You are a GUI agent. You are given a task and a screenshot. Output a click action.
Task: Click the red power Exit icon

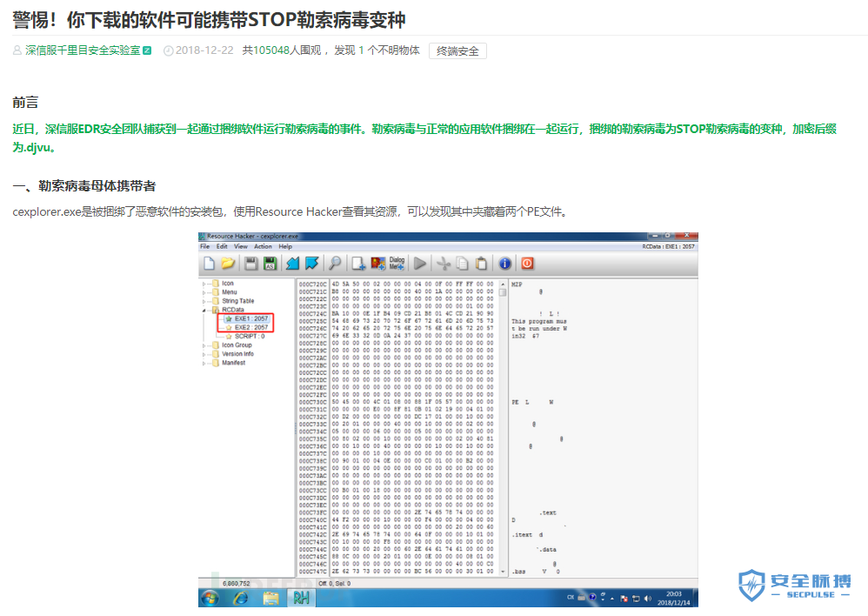(527, 264)
